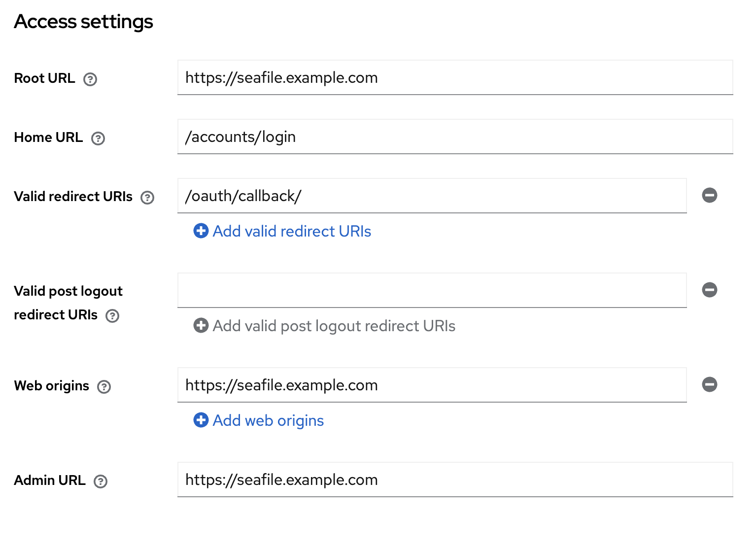Screen dimensions: 756x549
Task: Remove the seafile web origins entry
Action: coord(709,385)
